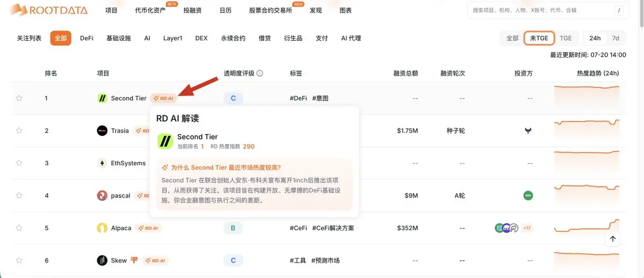The width and height of the screenshot is (644, 278).
Task: Select the 关注列表 category tab
Action: [x=29, y=38]
